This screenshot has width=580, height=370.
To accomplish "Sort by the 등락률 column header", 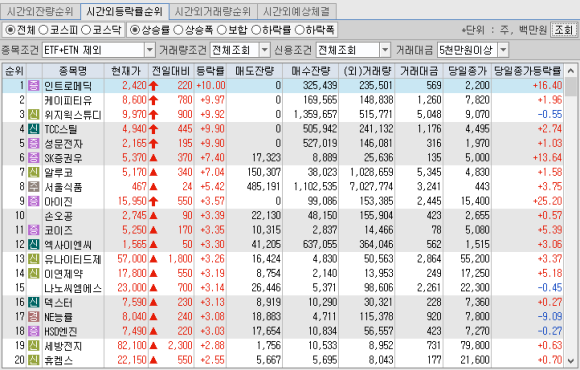I will [x=210, y=71].
